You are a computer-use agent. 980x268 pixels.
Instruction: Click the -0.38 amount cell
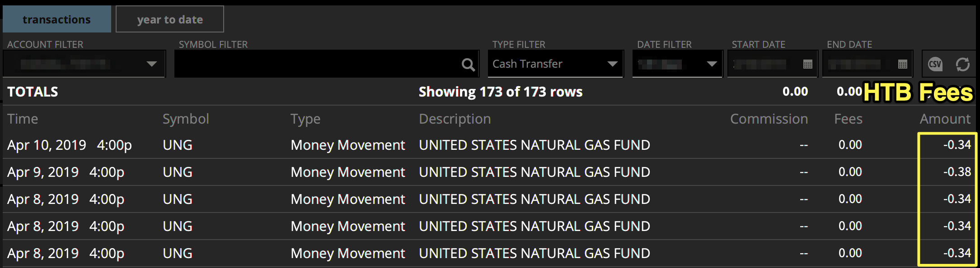click(957, 172)
